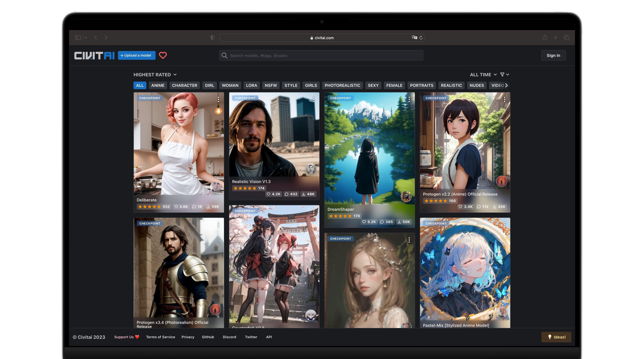Click the Sign In button
This screenshot has width=644, height=359.
coord(553,55)
